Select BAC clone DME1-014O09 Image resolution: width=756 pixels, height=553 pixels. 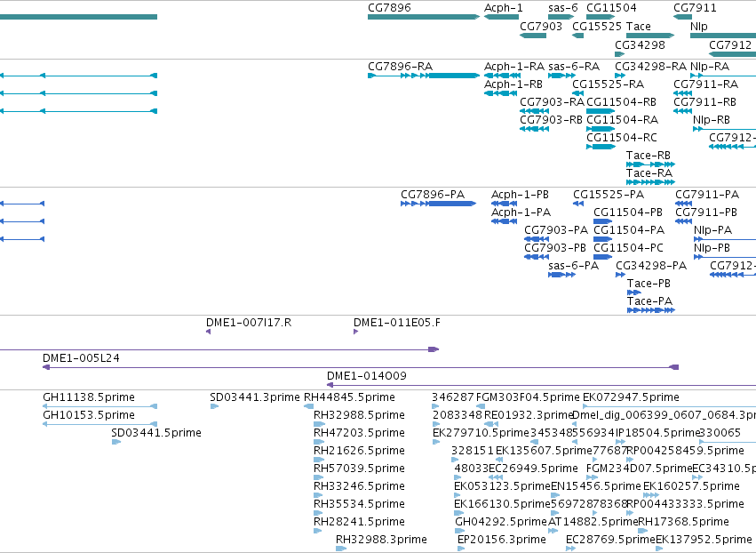tap(366, 376)
